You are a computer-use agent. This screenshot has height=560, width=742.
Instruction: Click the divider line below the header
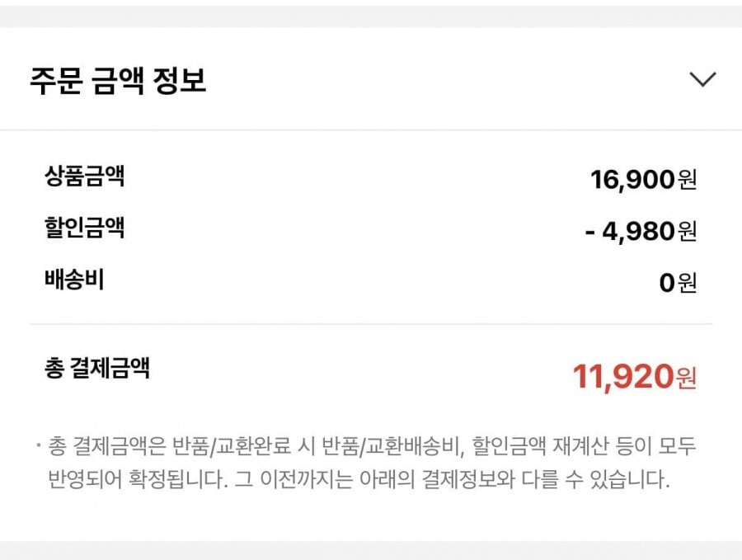point(371,130)
